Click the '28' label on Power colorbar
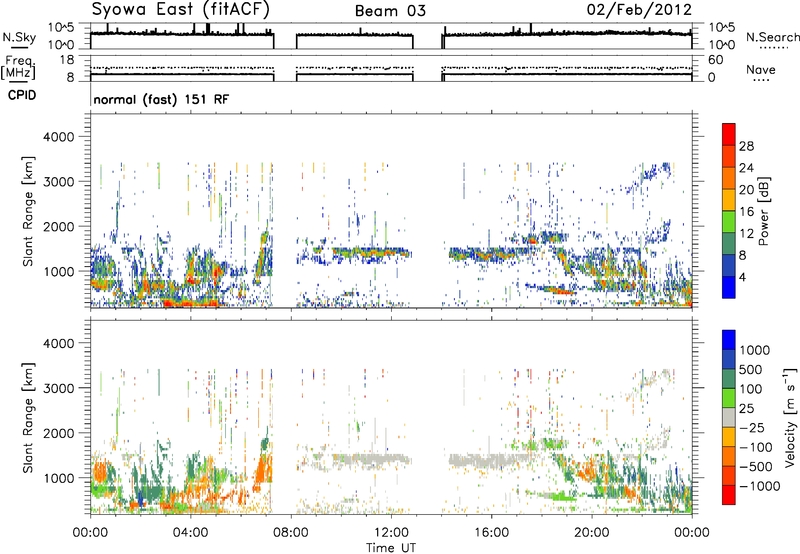The image size is (800, 554). [x=746, y=146]
